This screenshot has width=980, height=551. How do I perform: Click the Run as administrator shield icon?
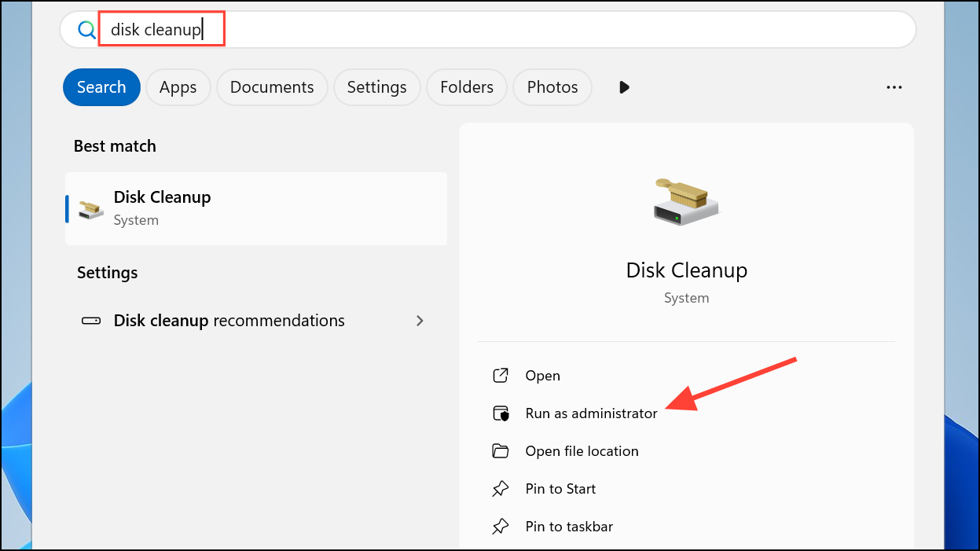501,413
